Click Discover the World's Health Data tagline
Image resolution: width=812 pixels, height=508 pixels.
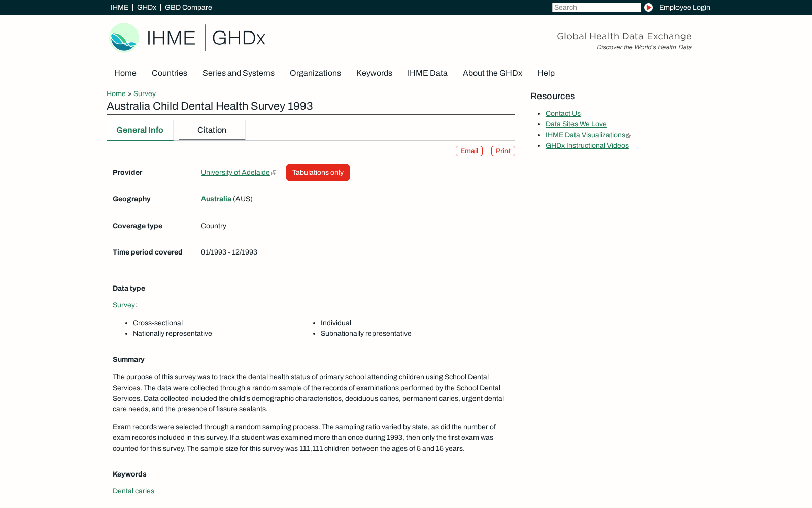(x=644, y=47)
